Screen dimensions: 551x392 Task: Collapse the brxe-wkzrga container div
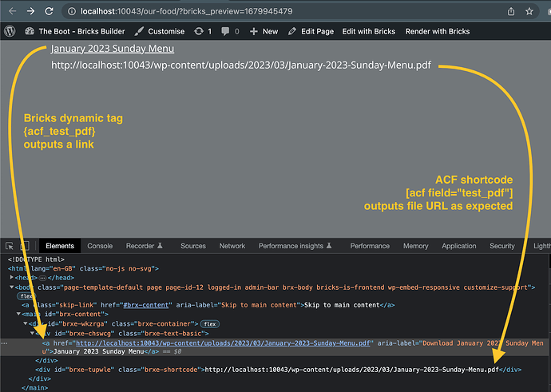tap(26, 323)
